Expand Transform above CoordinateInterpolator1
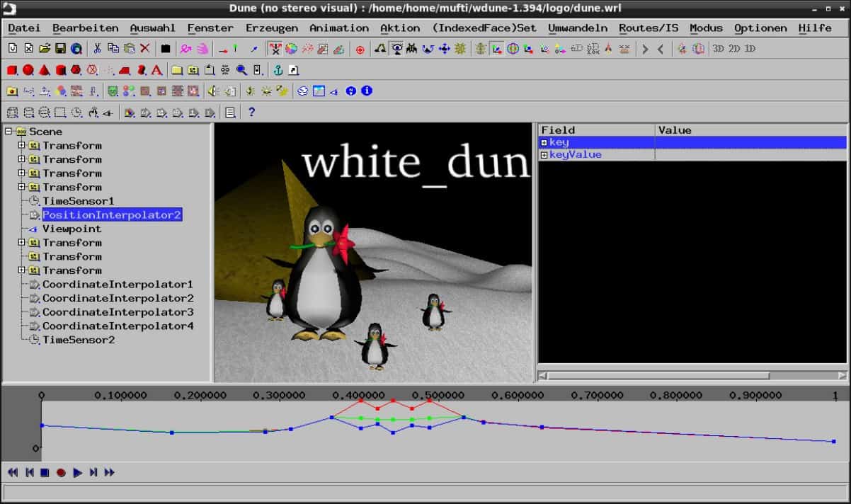851x504 pixels. coord(21,270)
